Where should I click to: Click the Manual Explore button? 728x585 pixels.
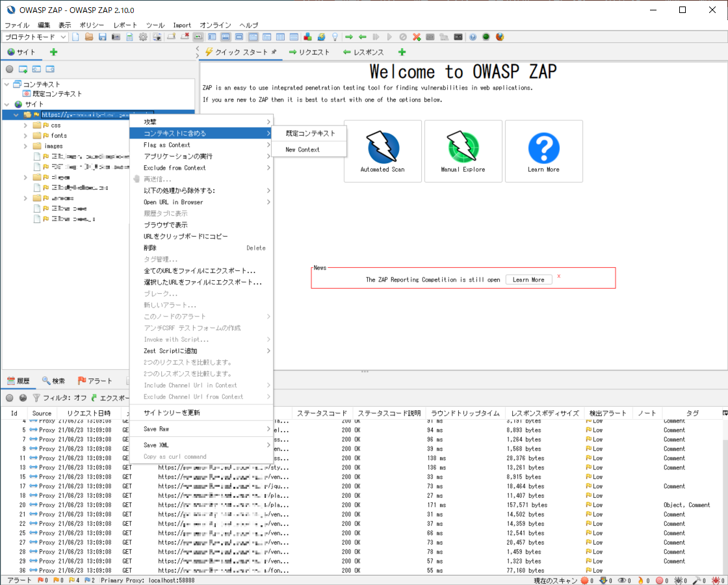(463, 151)
